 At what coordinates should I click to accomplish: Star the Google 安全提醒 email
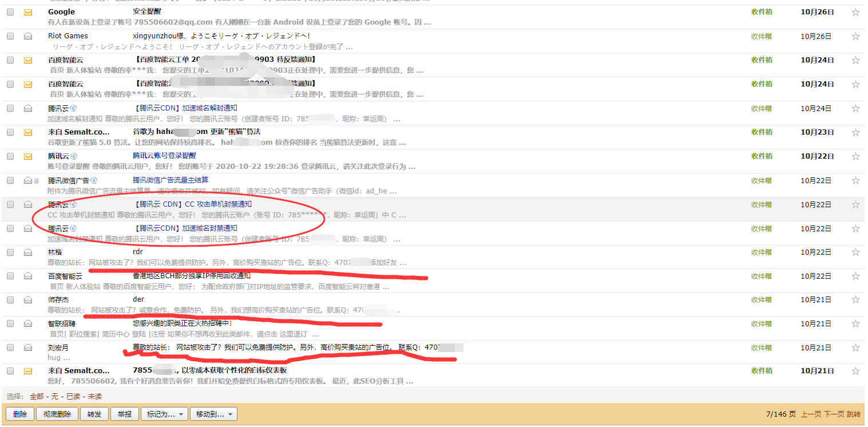pos(855,12)
